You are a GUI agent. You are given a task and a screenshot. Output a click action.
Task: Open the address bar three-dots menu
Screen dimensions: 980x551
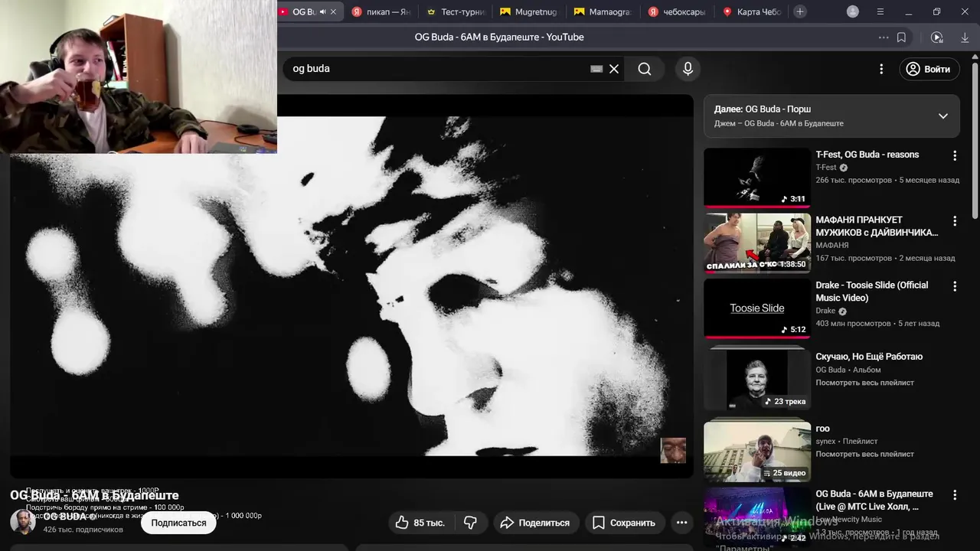884,37
